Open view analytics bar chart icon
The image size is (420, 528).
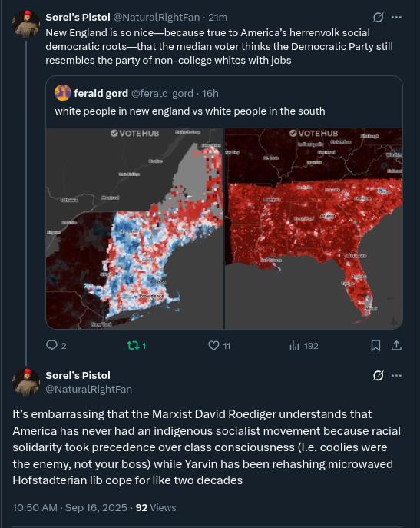tap(295, 346)
